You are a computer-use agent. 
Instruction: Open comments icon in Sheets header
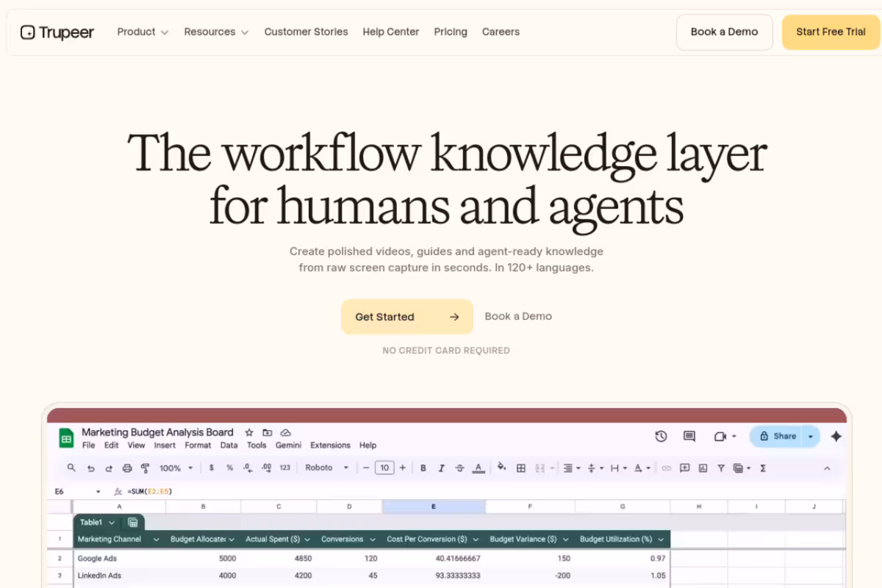(689, 436)
